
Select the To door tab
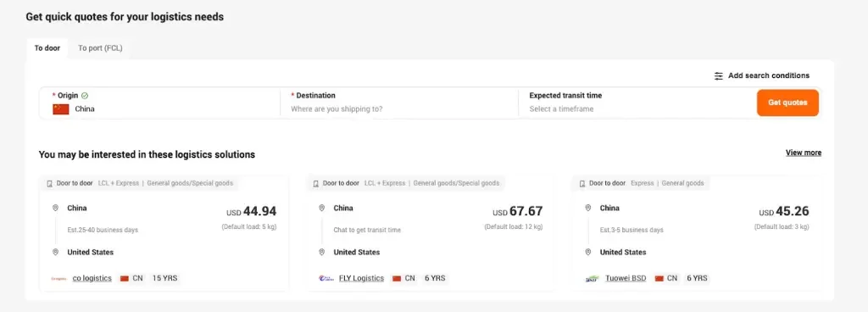(47, 48)
